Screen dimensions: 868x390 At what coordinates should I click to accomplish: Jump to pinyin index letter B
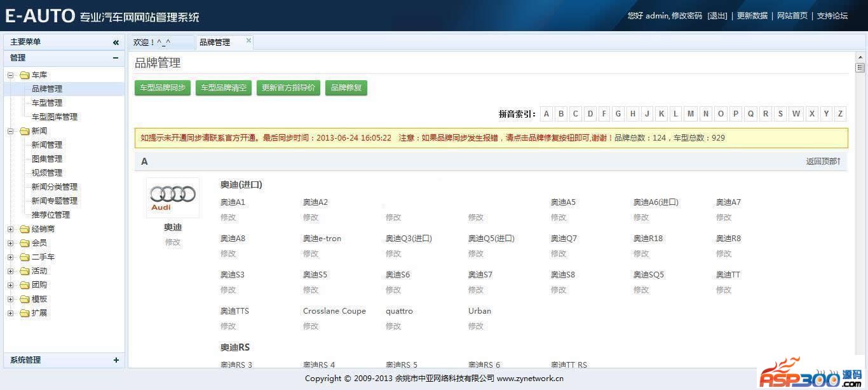click(561, 114)
